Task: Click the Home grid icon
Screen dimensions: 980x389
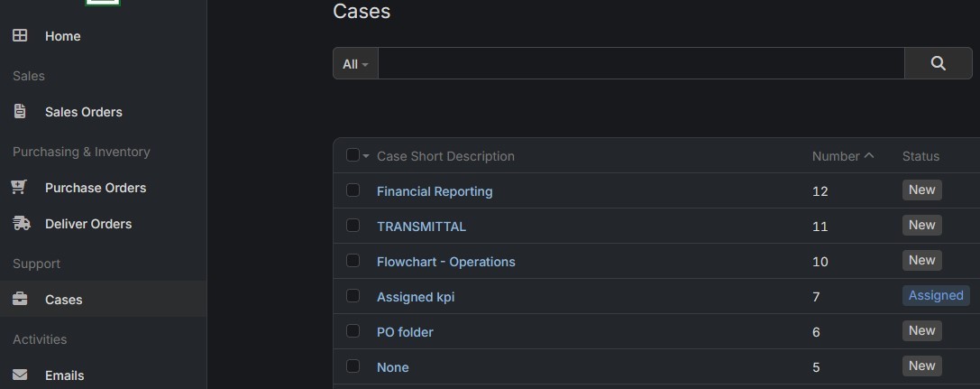Action: pyautogui.click(x=20, y=35)
